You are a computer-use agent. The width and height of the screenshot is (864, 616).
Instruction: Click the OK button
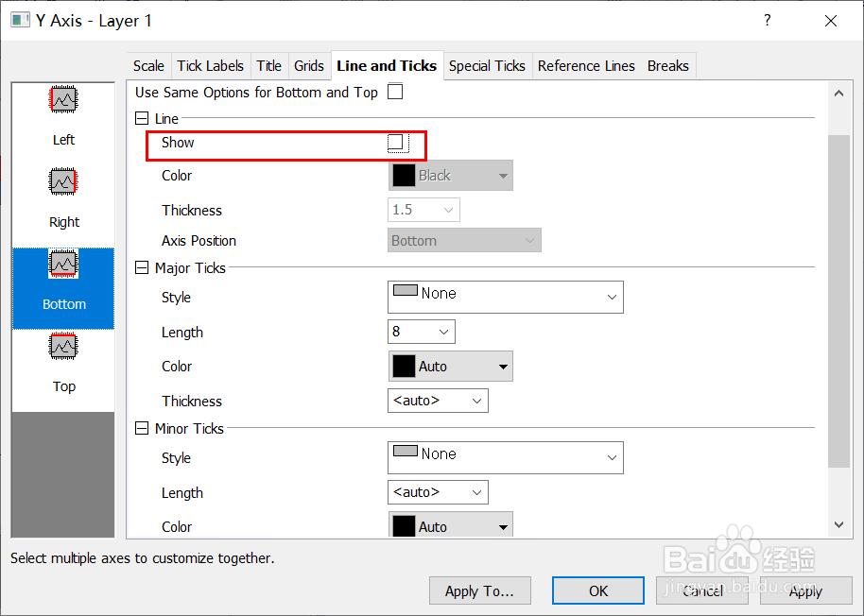click(x=598, y=590)
